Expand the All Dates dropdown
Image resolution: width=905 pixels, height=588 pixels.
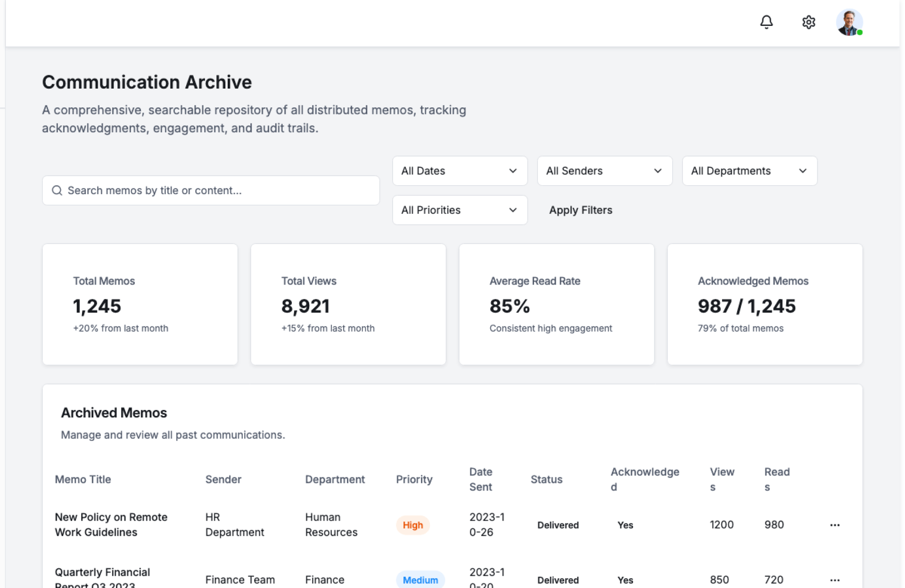click(x=459, y=171)
